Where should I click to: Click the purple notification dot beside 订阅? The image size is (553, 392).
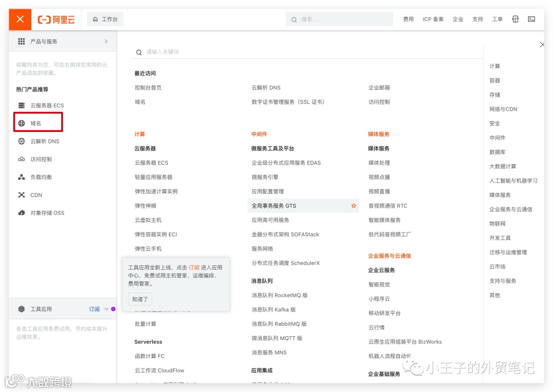click(x=113, y=309)
